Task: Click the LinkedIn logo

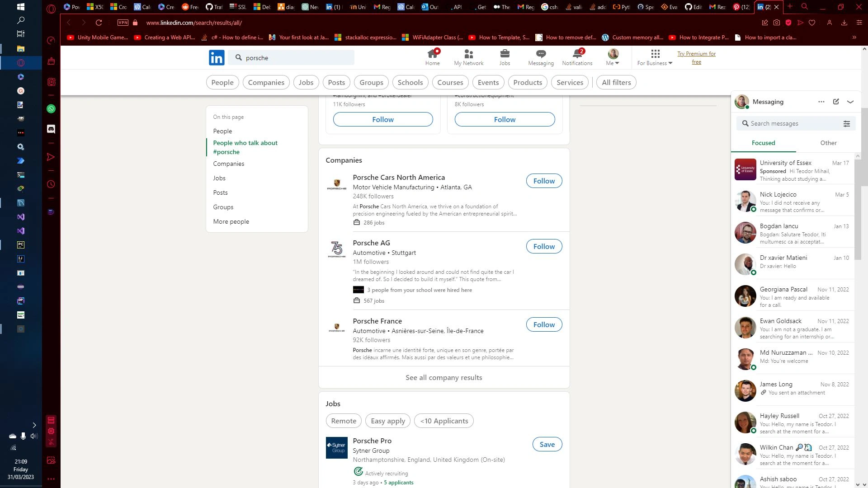Action: (x=217, y=58)
